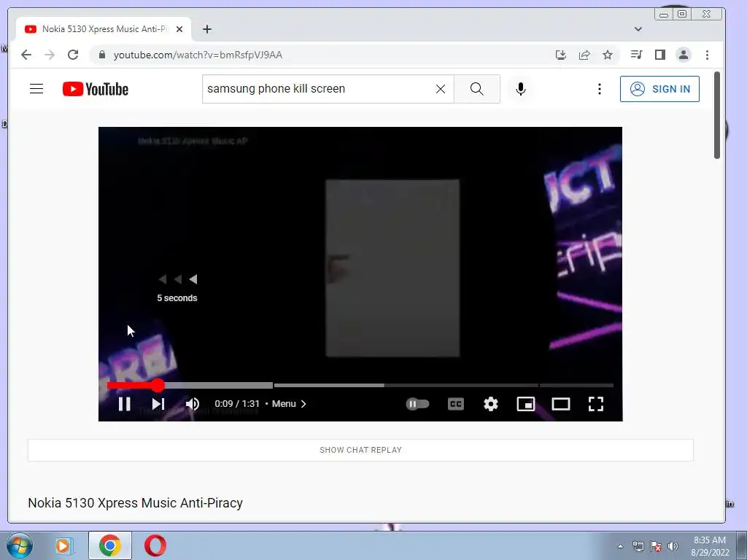Go to YouTube home via logo
The height and width of the screenshot is (560, 747).
click(96, 89)
